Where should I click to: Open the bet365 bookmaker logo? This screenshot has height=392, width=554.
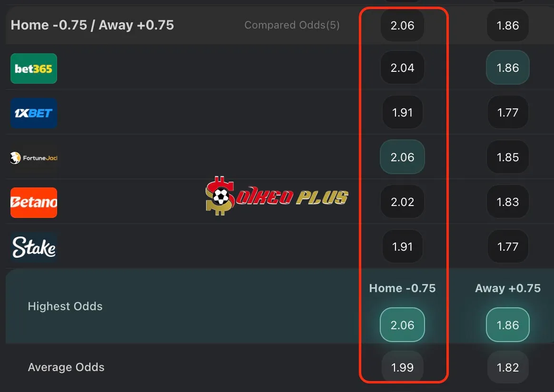click(34, 69)
